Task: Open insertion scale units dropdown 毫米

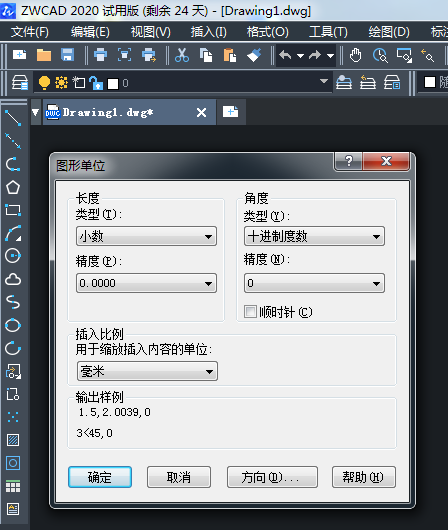Action: point(147,371)
